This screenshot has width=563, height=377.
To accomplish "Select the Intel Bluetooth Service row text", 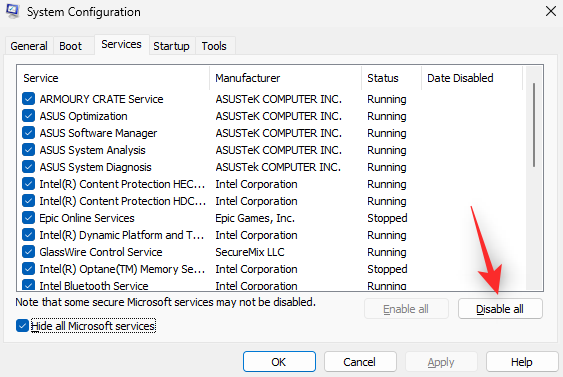I will click(x=93, y=286).
